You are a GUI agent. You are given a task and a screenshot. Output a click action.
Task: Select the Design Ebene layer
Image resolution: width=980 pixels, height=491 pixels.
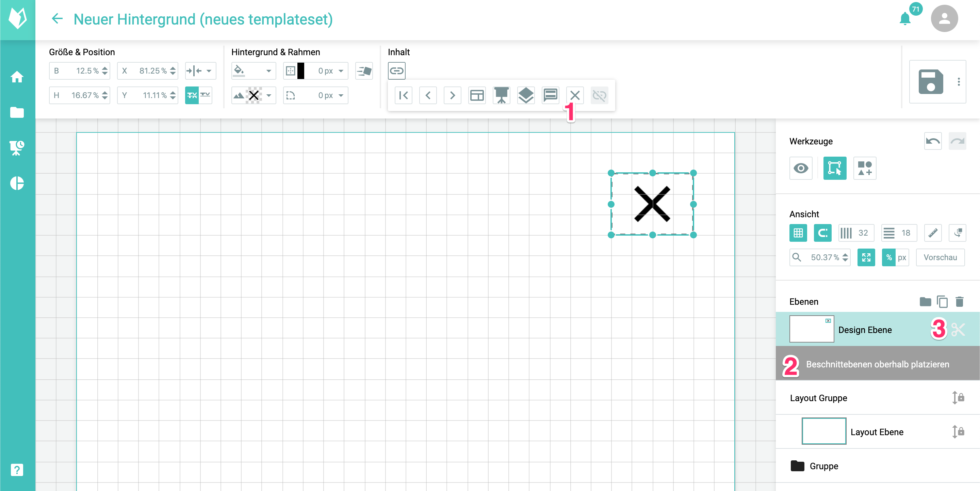[x=877, y=329]
